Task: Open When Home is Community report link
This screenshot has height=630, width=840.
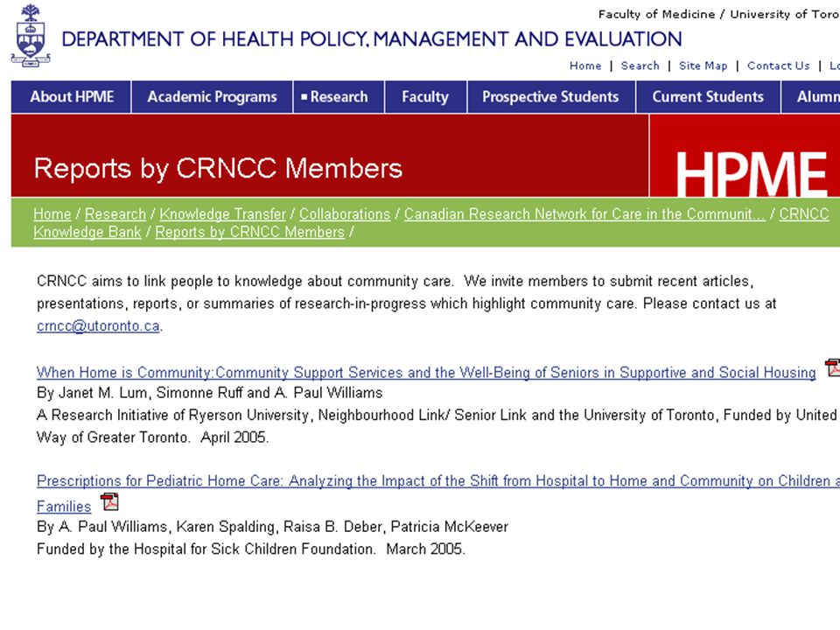Action: coord(426,373)
